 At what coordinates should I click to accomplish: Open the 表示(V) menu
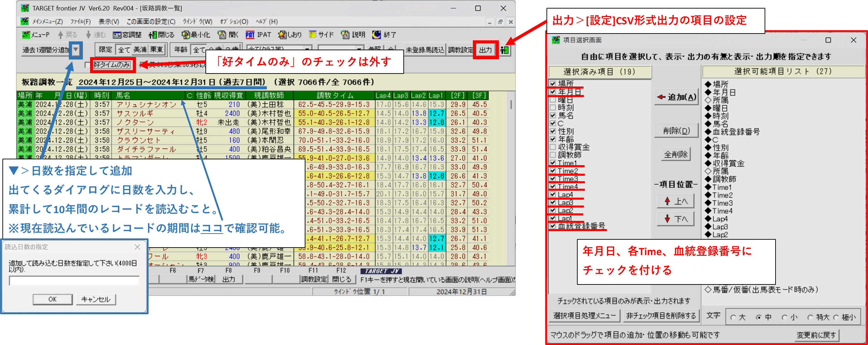coord(109,22)
